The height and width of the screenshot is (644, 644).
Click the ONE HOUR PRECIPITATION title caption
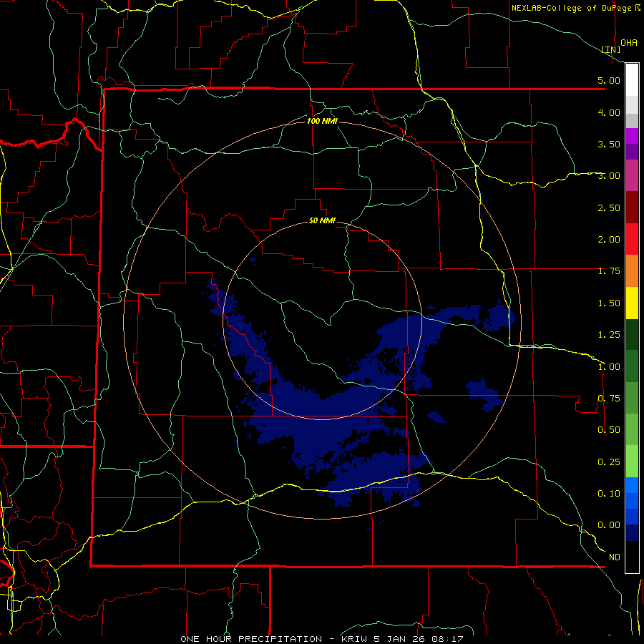[x=322, y=639]
